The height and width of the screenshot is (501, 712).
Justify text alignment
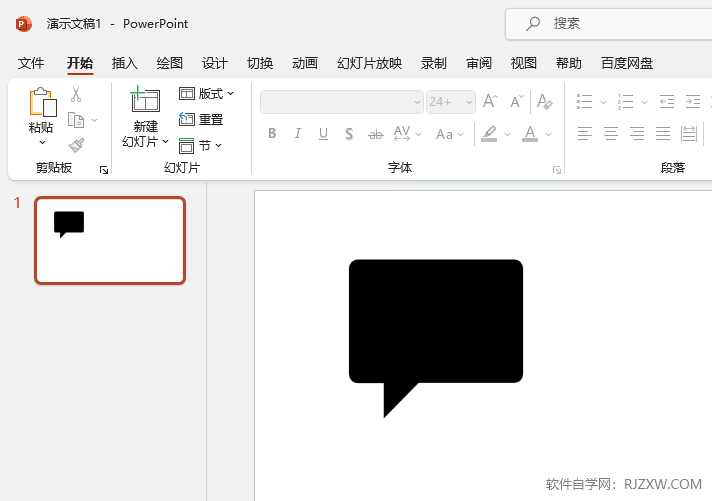coord(663,134)
